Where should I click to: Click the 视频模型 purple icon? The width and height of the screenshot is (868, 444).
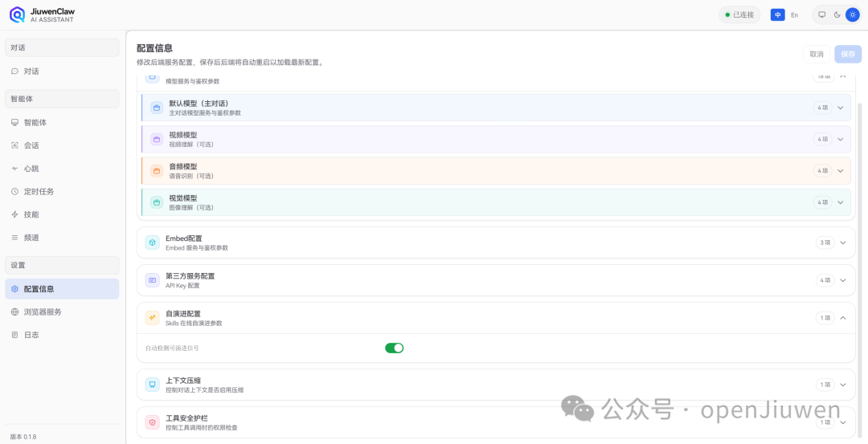tap(157, 140)
